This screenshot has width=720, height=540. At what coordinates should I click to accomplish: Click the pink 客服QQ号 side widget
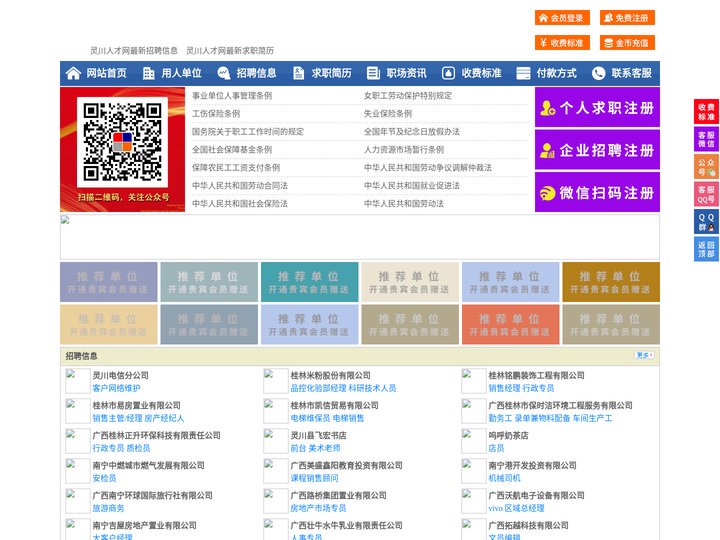point(706,194)
